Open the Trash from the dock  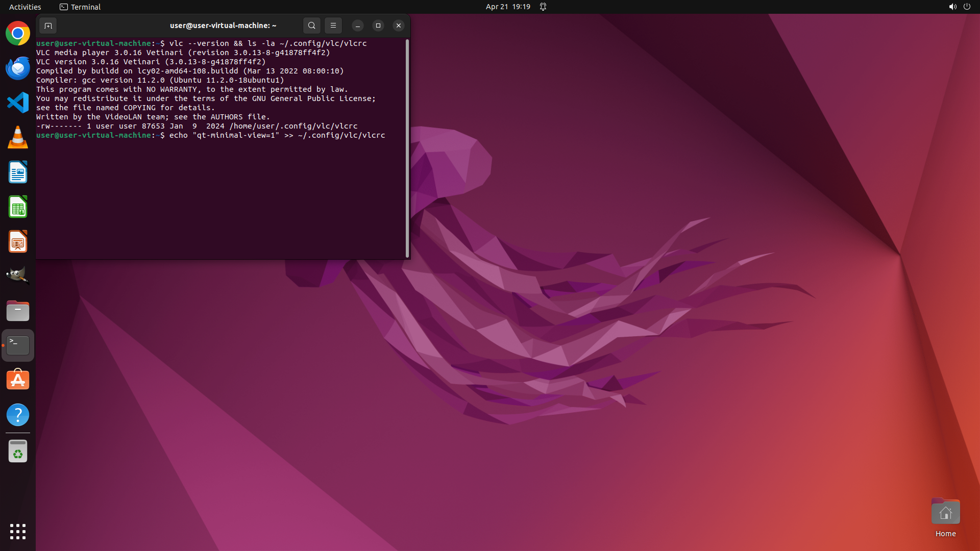(18, 452)
